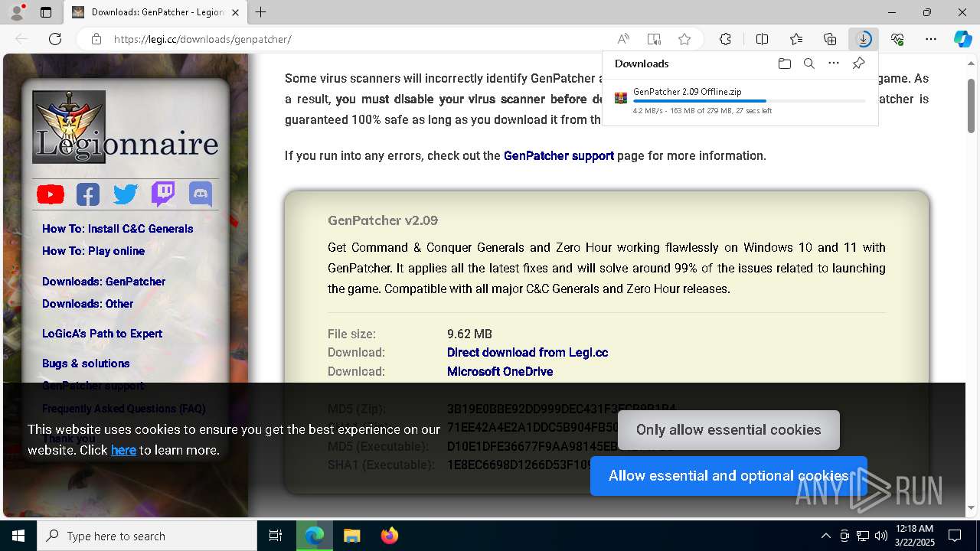Image resolution: width=980 pixels, height=551 pixels.
Task: Open the notification center icon
Action: (955, 536)
